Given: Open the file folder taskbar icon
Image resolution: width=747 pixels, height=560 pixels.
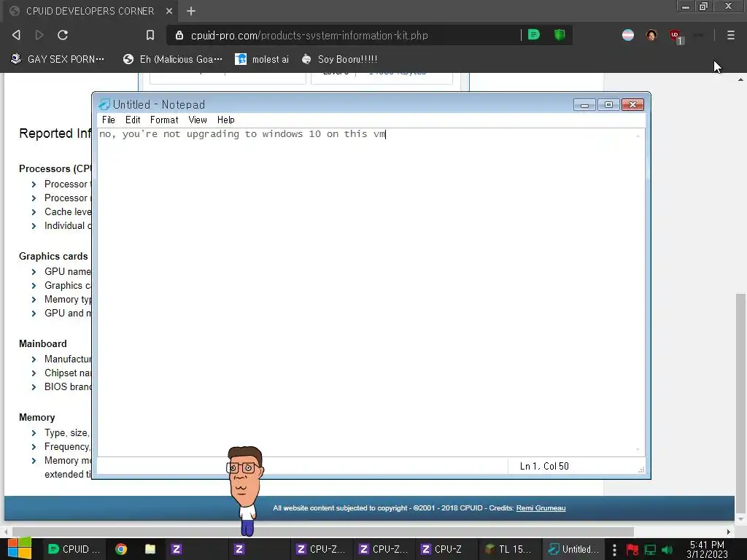Looking at the screenshot, I should tap(150, 549).
